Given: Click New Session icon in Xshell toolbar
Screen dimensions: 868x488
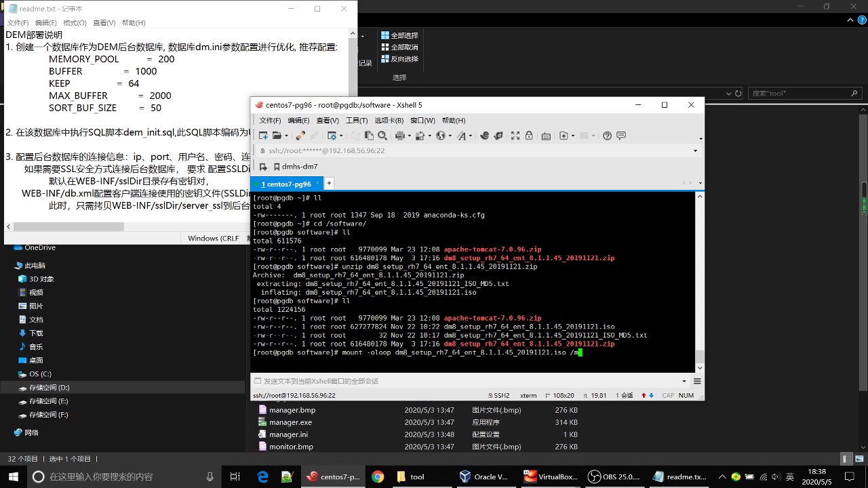Looking at the screenshot, I should [263, 136].
